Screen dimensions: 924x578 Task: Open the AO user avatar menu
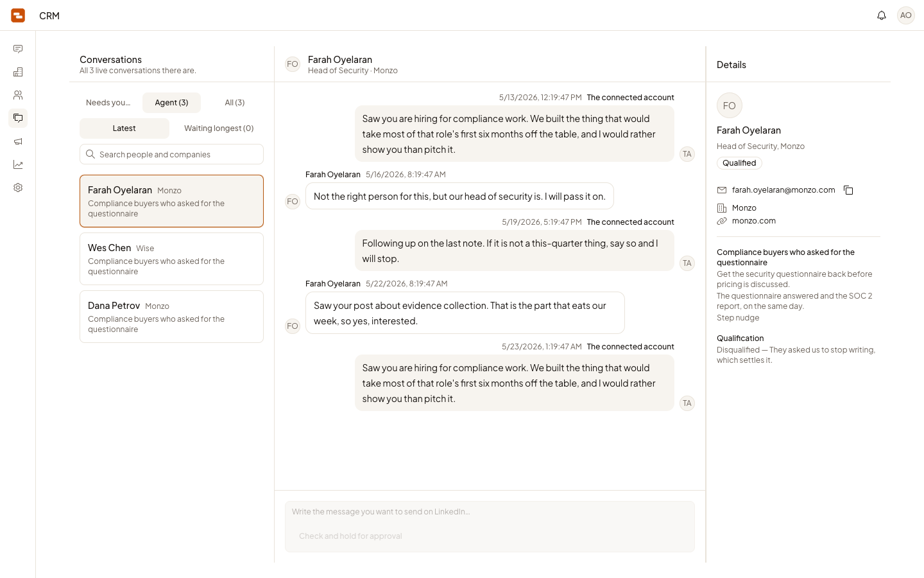906,15
